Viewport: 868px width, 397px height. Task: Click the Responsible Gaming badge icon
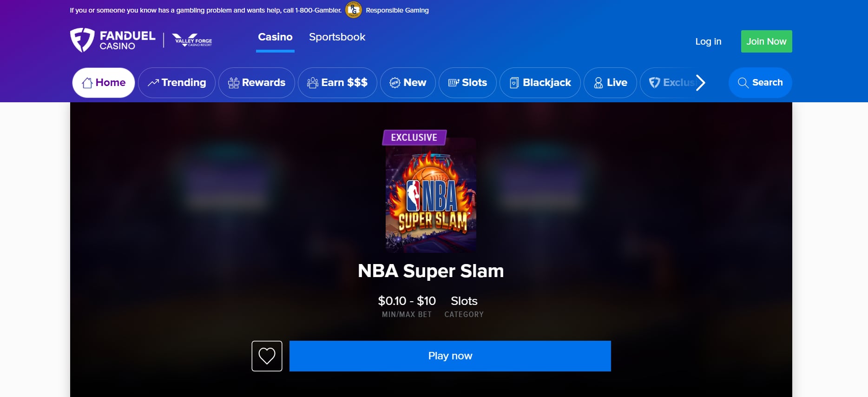[353, 10]
